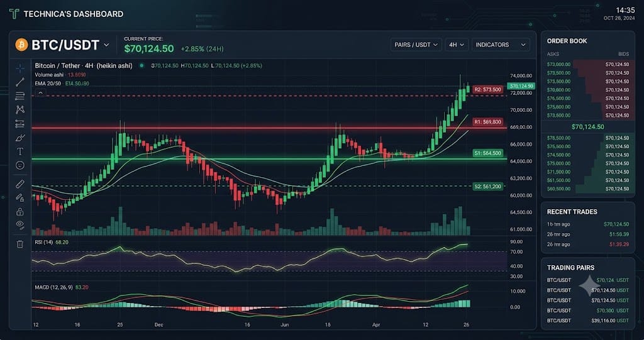Image resolution: width=644 pixels, height=340 pixels.
Task: Click the ORDER BOOK panel heading
Action: [x=567, y=41]
